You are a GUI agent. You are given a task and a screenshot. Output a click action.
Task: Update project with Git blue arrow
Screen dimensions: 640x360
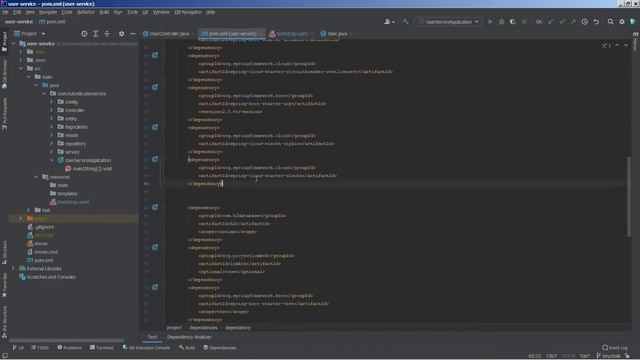coord(551,22)
